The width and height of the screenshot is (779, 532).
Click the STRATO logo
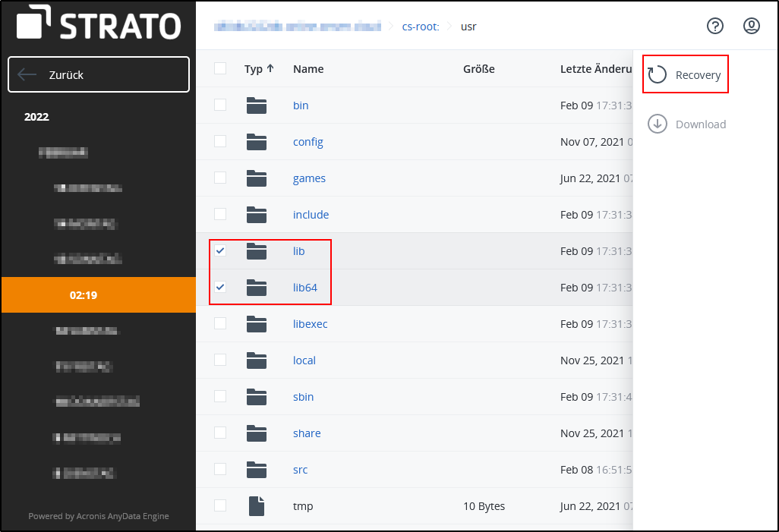pyautogui.click(x=98, y=25)
